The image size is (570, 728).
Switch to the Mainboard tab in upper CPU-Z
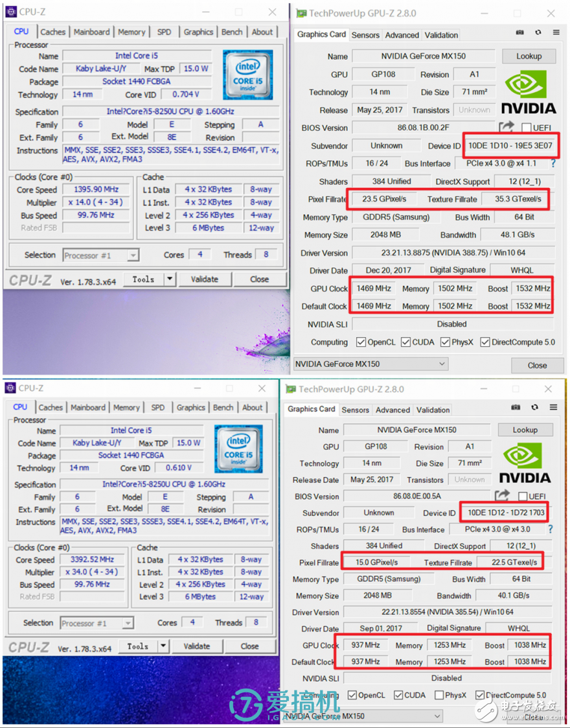91,32
